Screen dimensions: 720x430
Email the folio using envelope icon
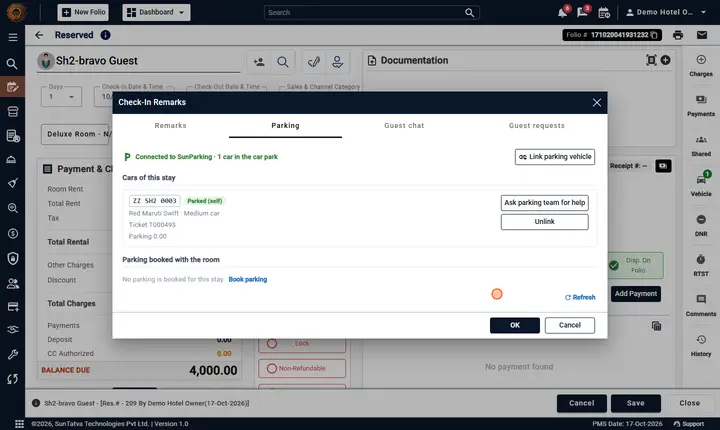click(x=702, y=35)
